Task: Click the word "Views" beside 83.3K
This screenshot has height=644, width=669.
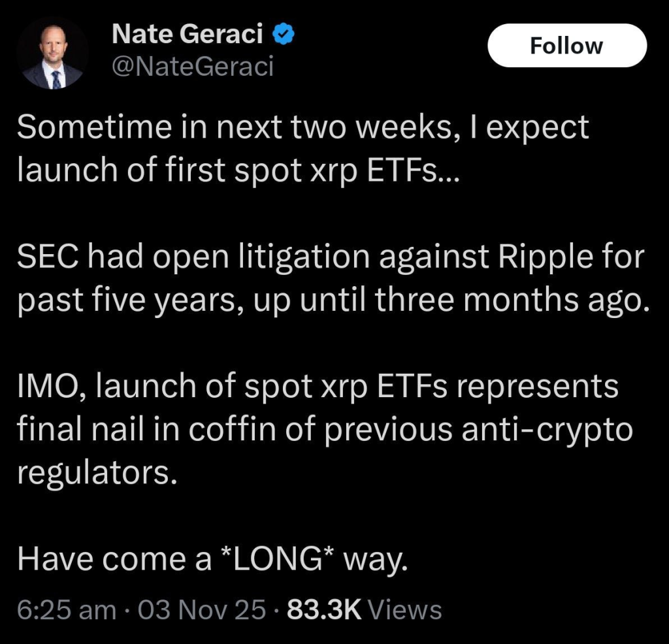Action: click(x=405, y=610)
